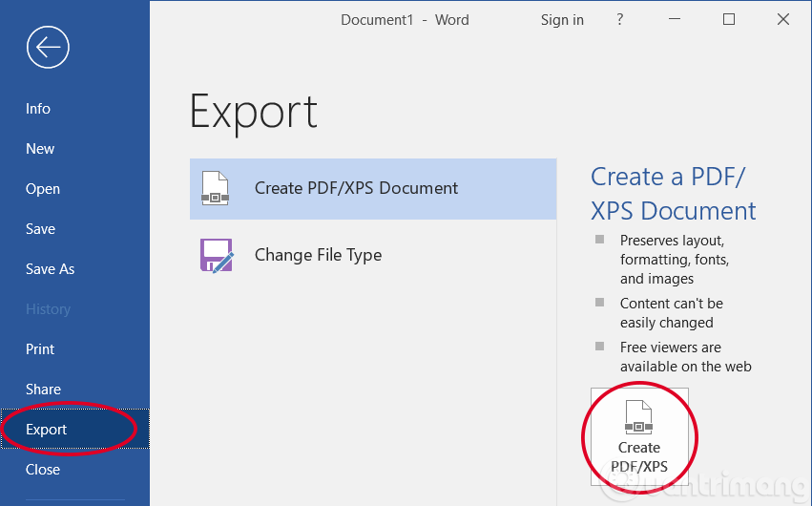Click Save in the left sidebar
This screenshot has width=812, height=506.
tap(41, 229)
